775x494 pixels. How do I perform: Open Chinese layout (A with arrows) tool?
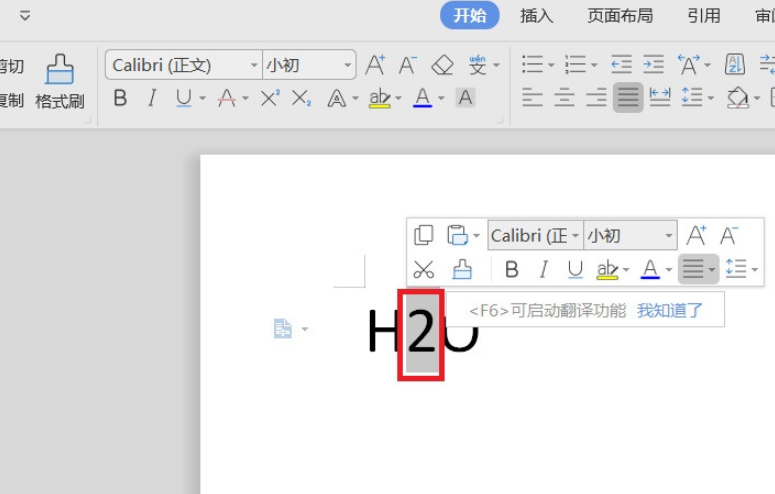click(x=689, y=64)
